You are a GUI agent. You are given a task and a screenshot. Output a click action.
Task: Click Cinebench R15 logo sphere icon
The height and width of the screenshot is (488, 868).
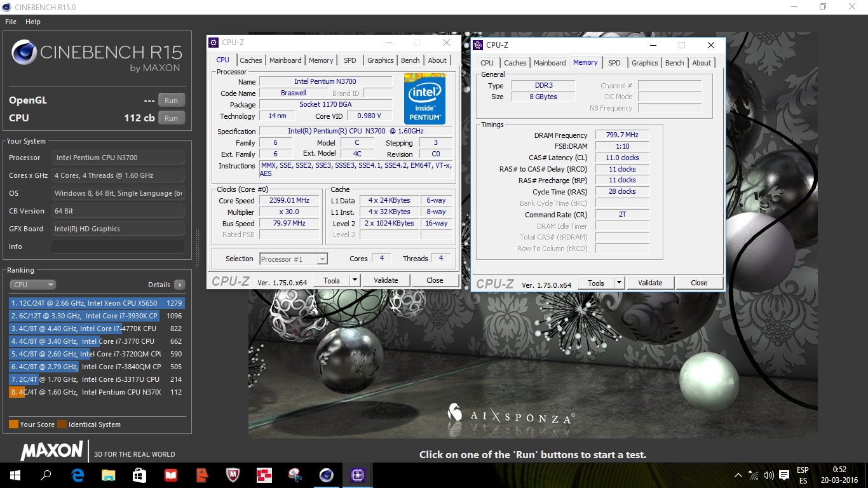pos(24,52)
